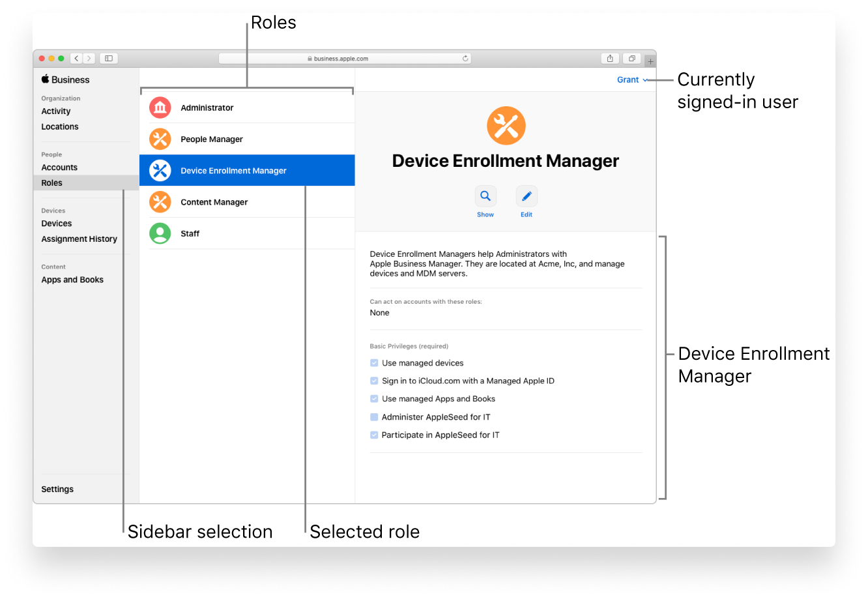Screen dimensions: 868x599
Task: Click the Staff role person icon
Action: 160,233
